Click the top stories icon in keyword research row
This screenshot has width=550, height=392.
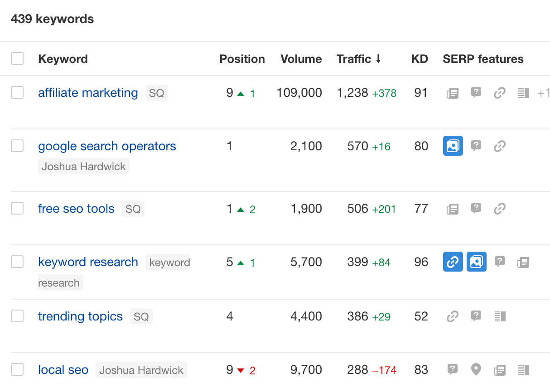(523, 262)
